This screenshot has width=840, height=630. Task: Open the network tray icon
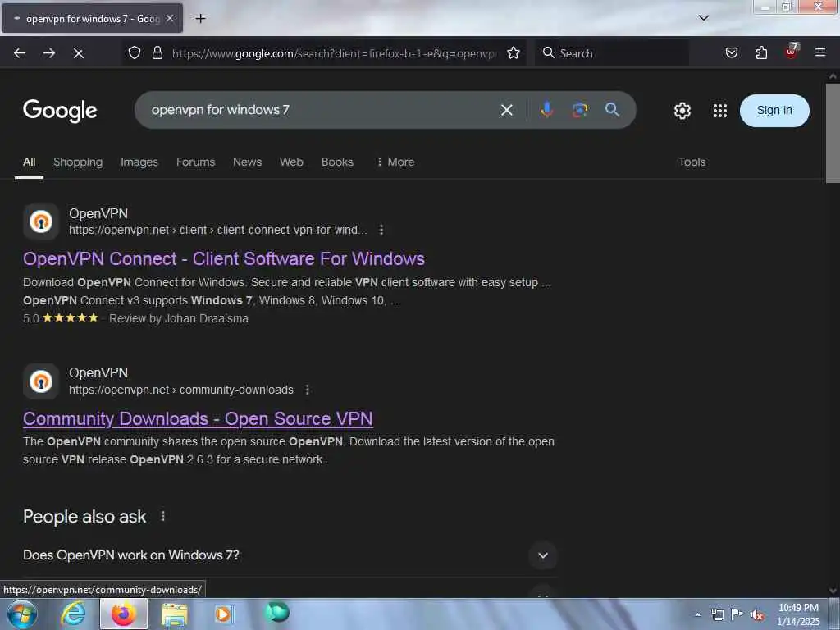[717, 615]
